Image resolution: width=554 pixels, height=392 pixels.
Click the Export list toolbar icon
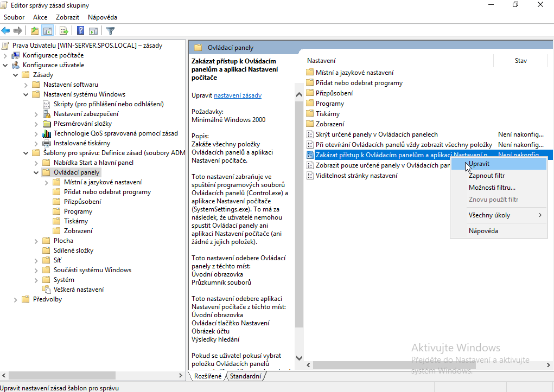point(64,31)
